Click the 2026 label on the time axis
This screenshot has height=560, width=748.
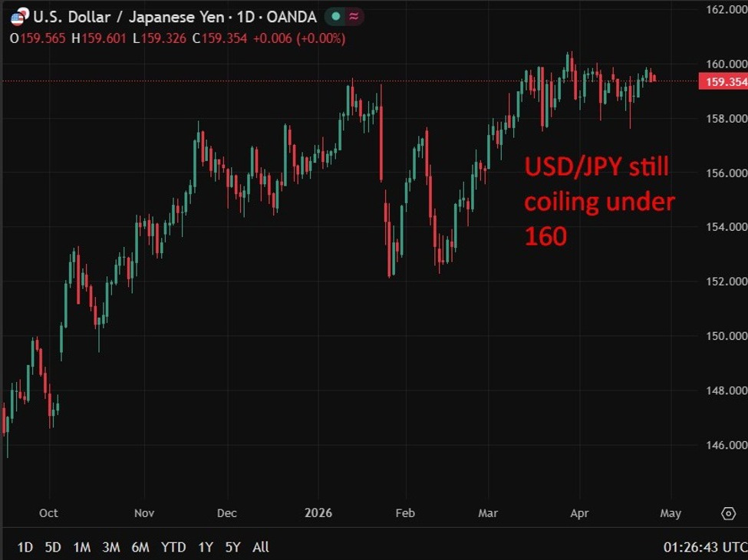tap(318, 513)
